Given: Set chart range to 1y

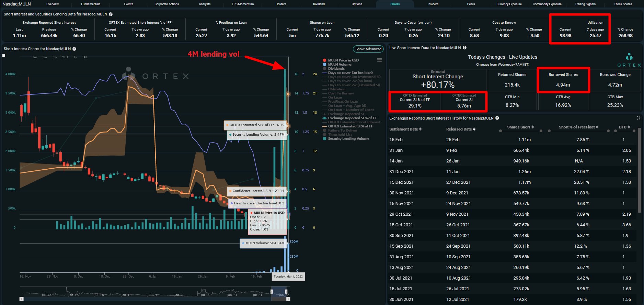Looking at the screenshot, I should coord(75,57).
